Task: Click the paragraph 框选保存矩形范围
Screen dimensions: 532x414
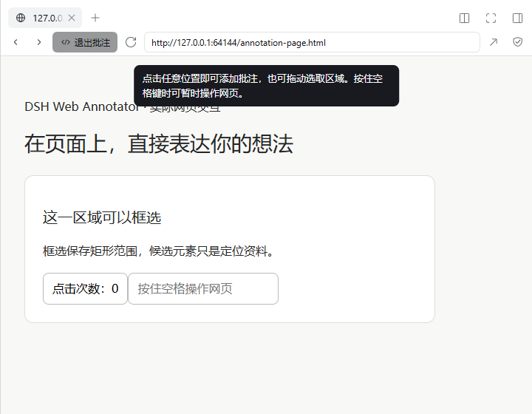Action: point(158,251)
